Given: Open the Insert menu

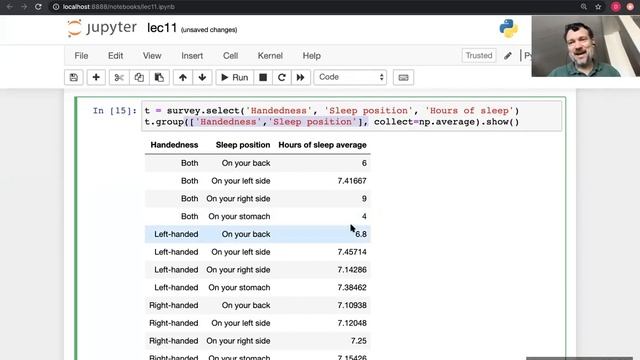Looking at the screenshot, I should 192,56.
